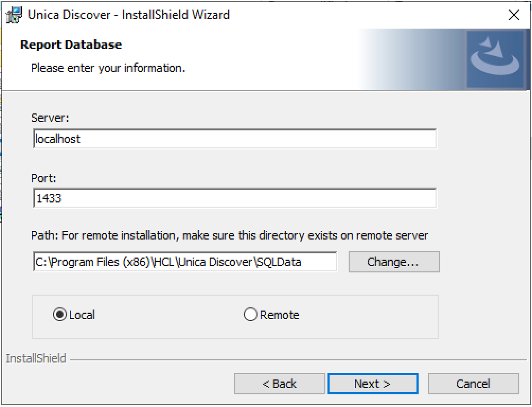
Task: Click the "Server:" field label
Action: coord(50,118)
